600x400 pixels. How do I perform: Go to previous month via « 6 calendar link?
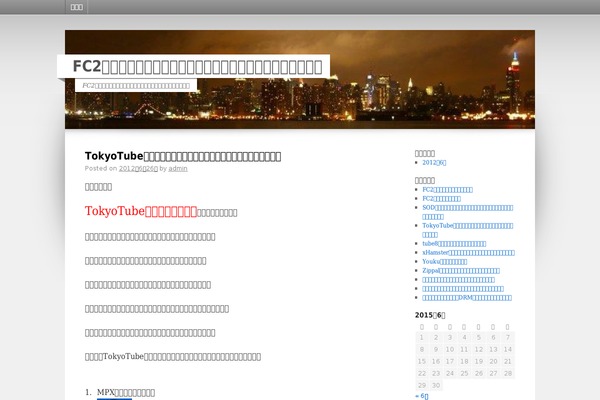[422, 396]
